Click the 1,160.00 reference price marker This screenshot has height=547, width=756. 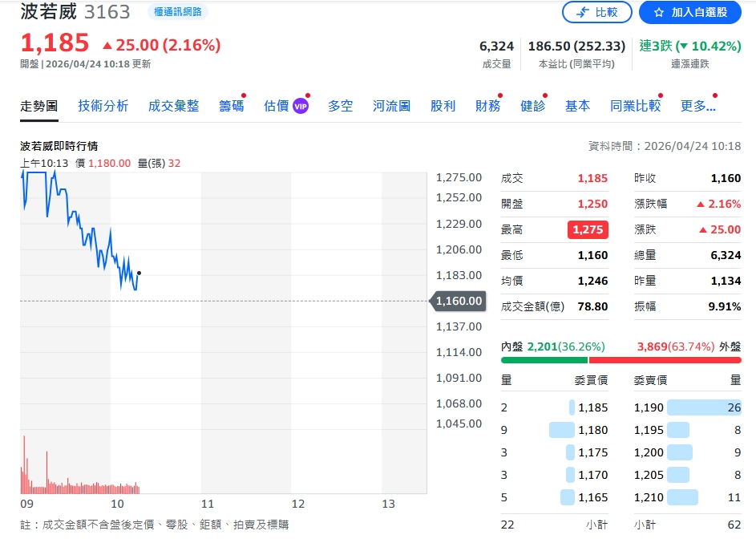click(x=459, y=301)
